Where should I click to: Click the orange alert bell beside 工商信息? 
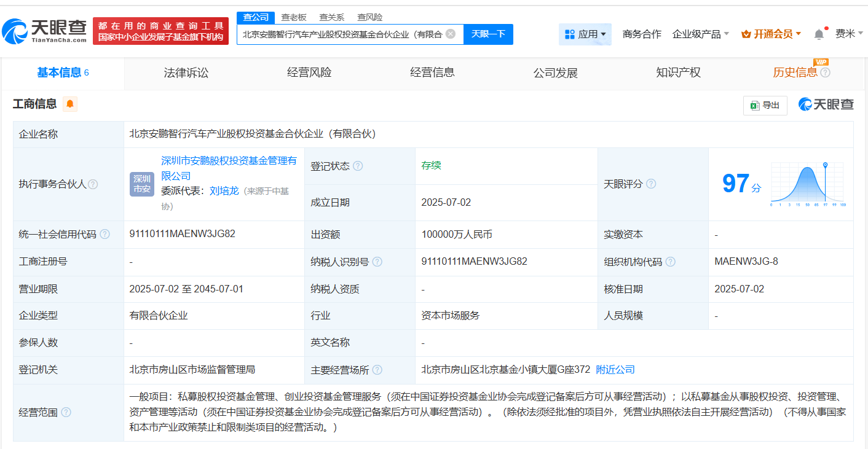[70, 104]
